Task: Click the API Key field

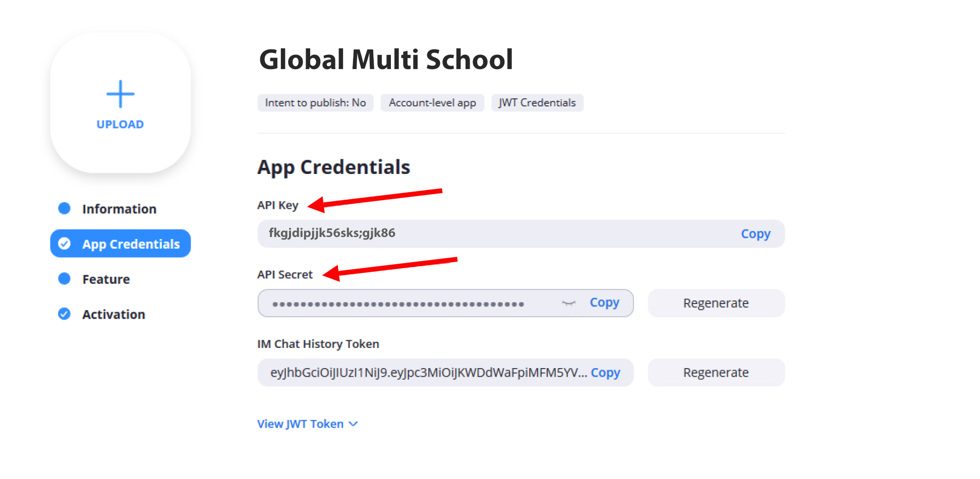Action: (521, 233)
